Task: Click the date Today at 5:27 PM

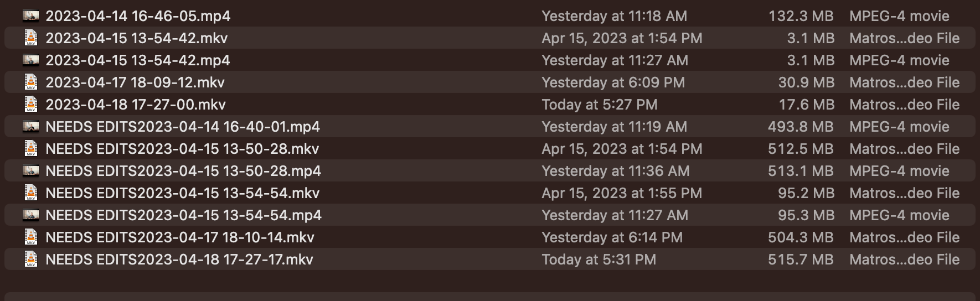Action: [600, 105]
